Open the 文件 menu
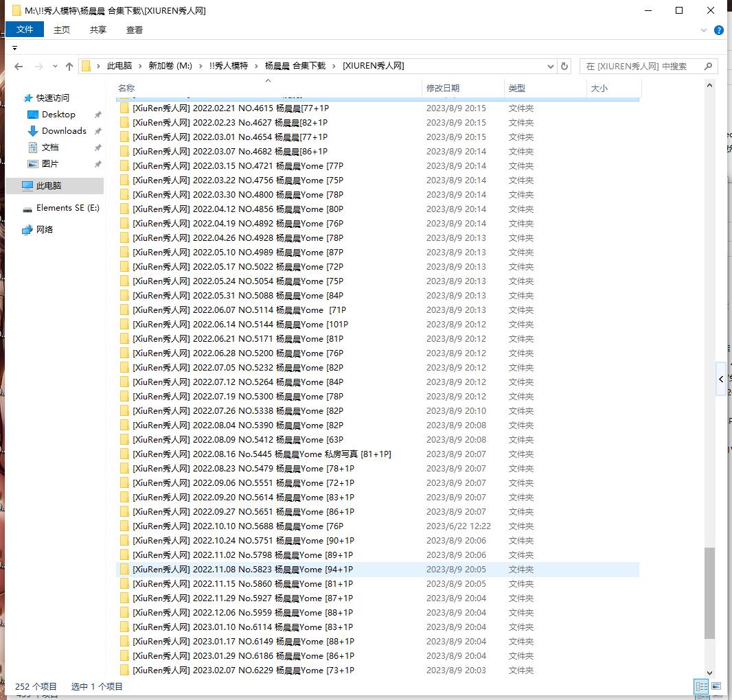Screen dimensions: 732x700 click(25, 30)
